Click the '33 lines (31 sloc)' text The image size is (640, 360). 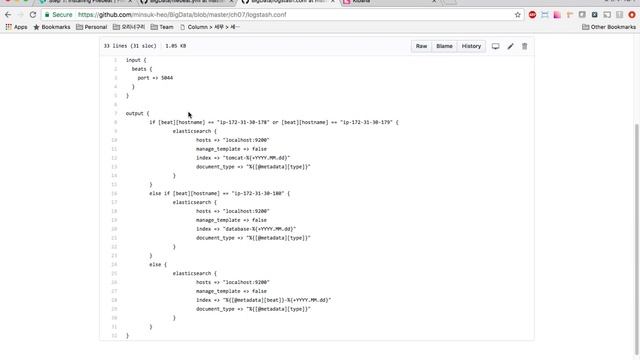pyautogui.click(x=130, y=46)
